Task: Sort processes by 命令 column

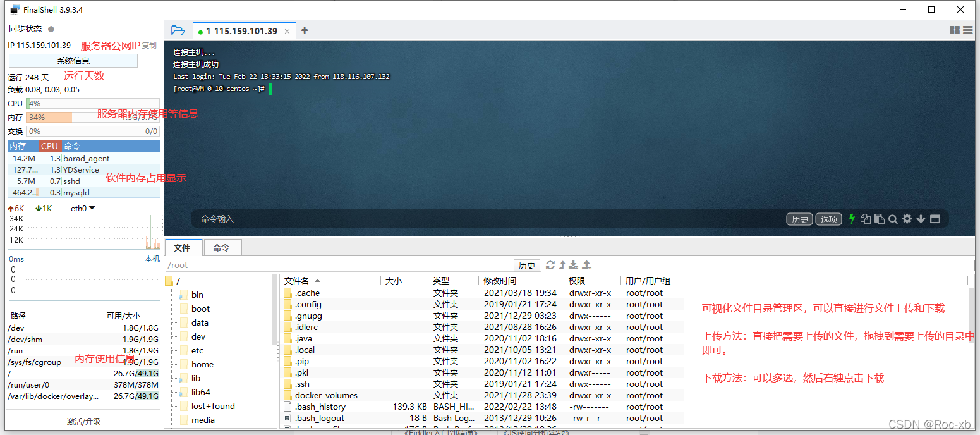Action: pyautogui.click(x=111, y=146)
